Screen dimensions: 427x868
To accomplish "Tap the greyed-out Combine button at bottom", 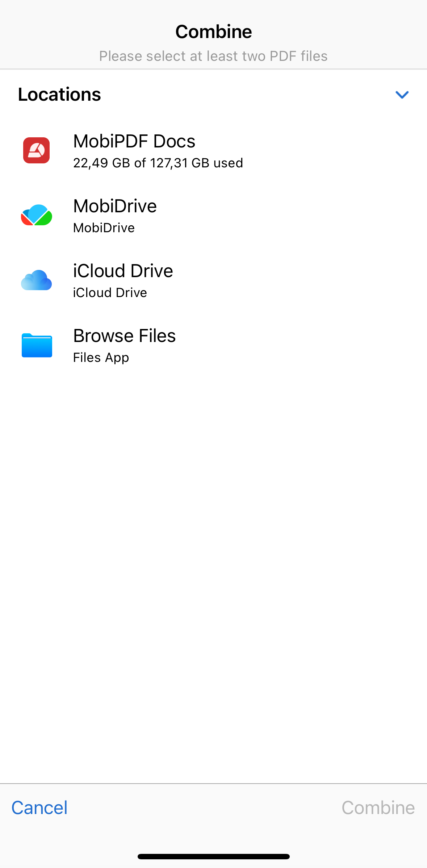I will [x=378, y=808].
